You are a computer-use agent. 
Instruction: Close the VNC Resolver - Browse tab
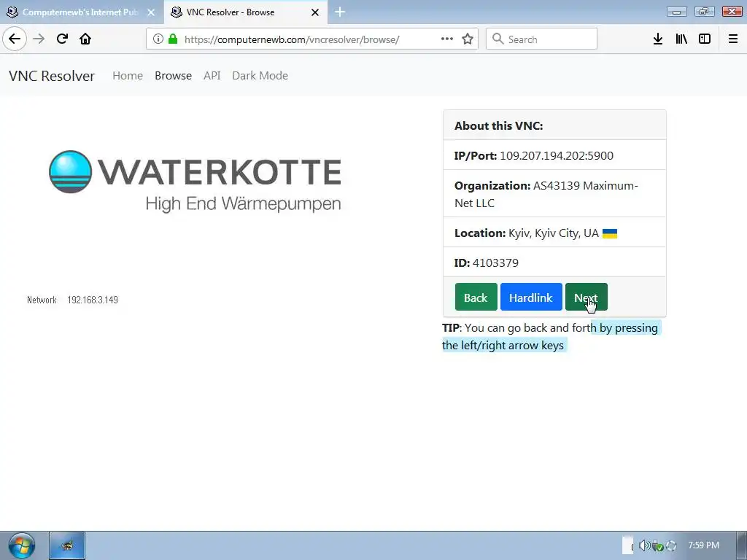pyautogui.click(x=315, y=12)
